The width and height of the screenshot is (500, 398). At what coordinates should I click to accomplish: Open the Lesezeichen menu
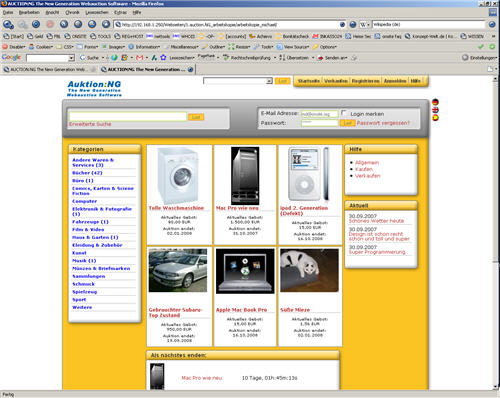pos(97,12)
